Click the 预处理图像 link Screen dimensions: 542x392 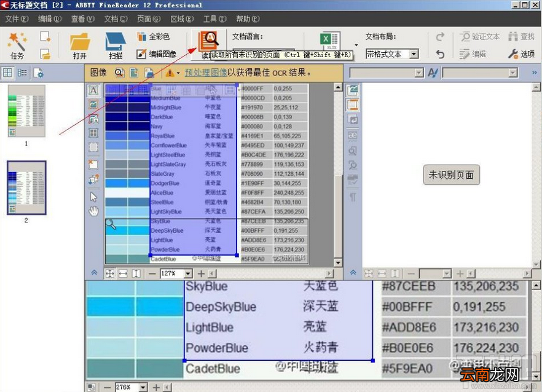(x=206, y=73)
